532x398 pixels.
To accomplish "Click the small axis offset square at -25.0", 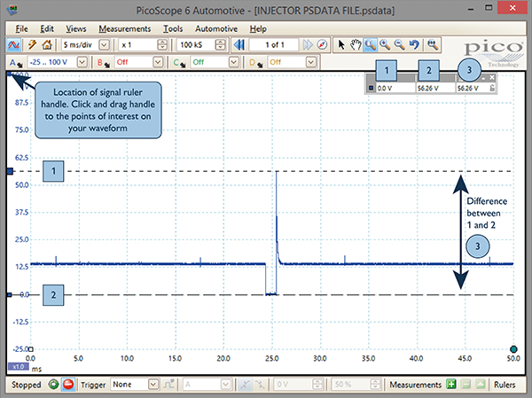I will pyautogui.click(x=31, y=349).
